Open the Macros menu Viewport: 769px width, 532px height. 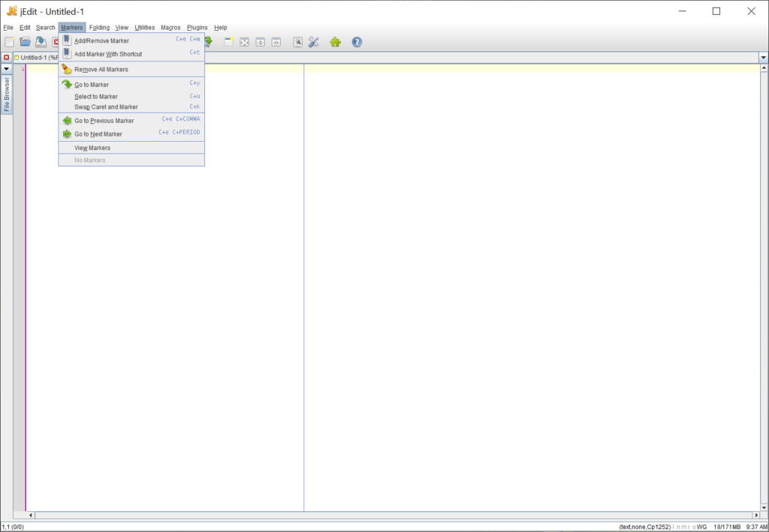170,28
